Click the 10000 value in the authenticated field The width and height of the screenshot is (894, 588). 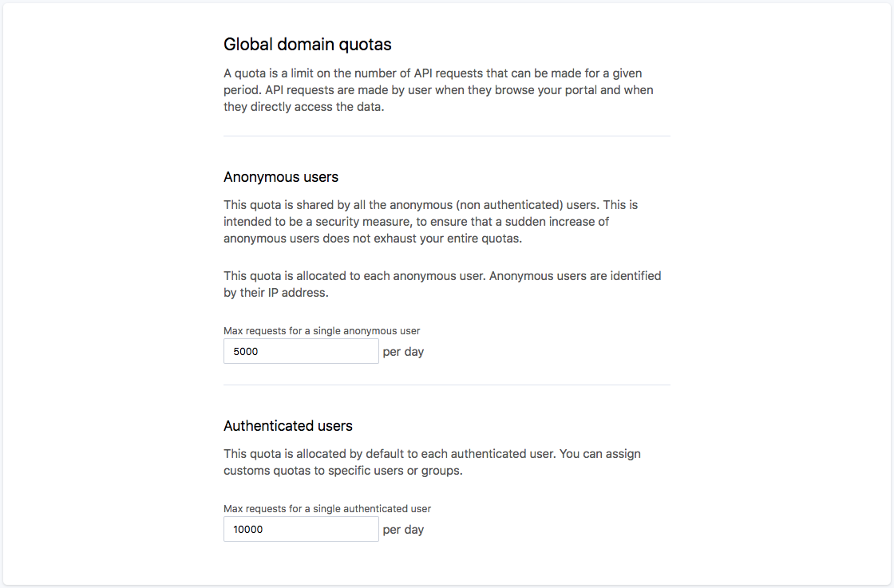pos(248,529)
